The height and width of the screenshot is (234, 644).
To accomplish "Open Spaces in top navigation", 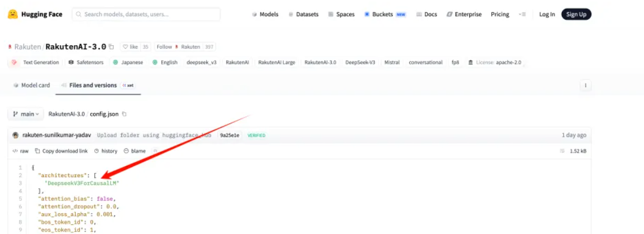I will point(341,14).
